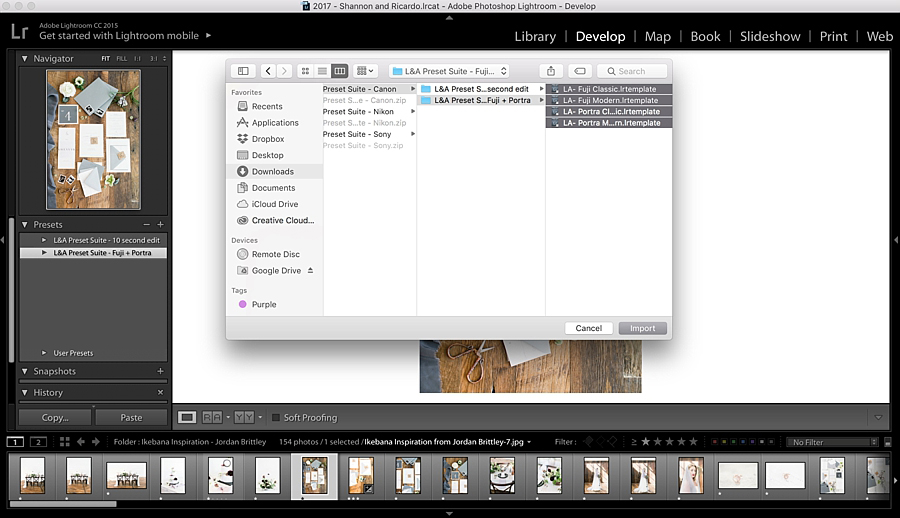
Task: Select Preset Suite - Canon folder
Action: [x=369, y=89]
